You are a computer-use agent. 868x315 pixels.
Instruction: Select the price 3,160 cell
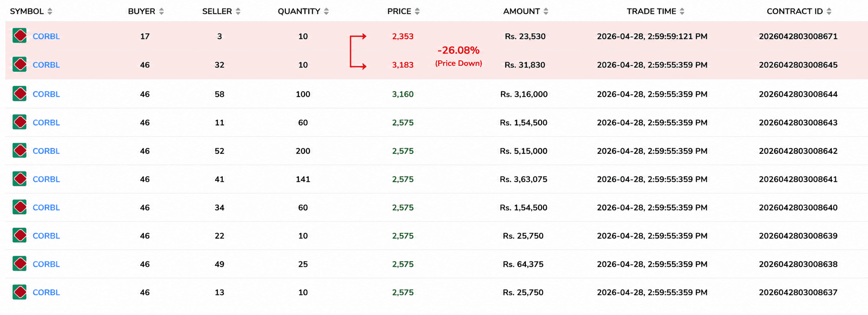[403, 94]
